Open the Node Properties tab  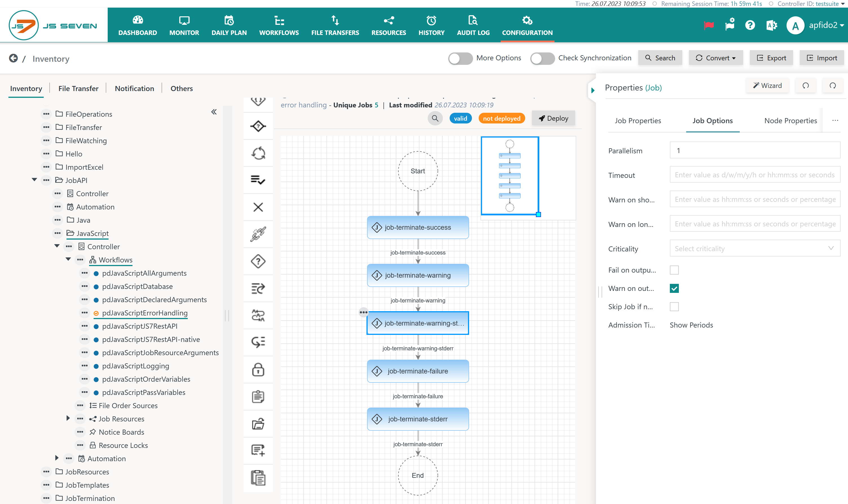[x=790, y=121]
